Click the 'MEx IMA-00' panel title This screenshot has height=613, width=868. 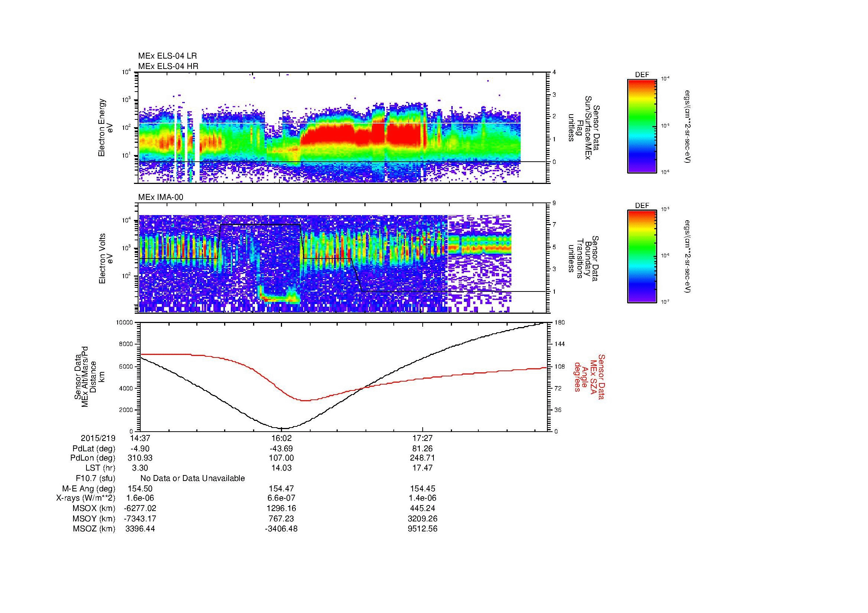(x=160, y=197)
